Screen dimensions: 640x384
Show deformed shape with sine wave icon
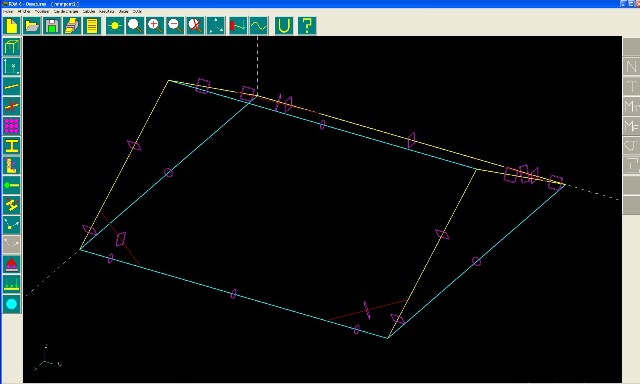point(259,26)
